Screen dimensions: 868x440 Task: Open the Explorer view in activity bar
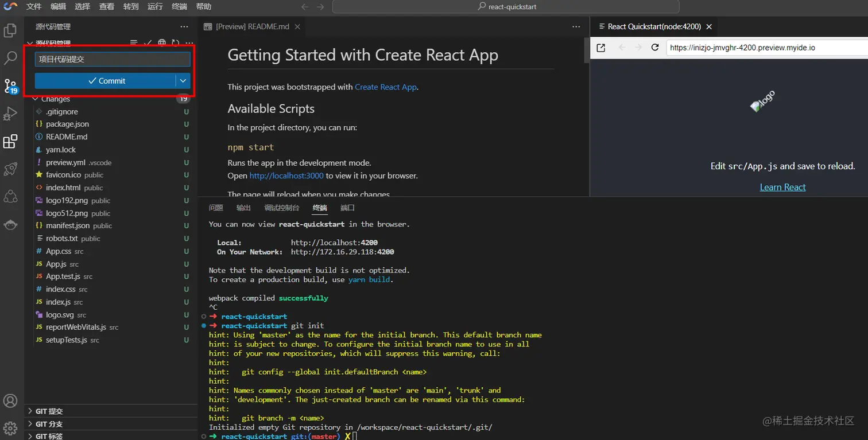tap(10, 30)
